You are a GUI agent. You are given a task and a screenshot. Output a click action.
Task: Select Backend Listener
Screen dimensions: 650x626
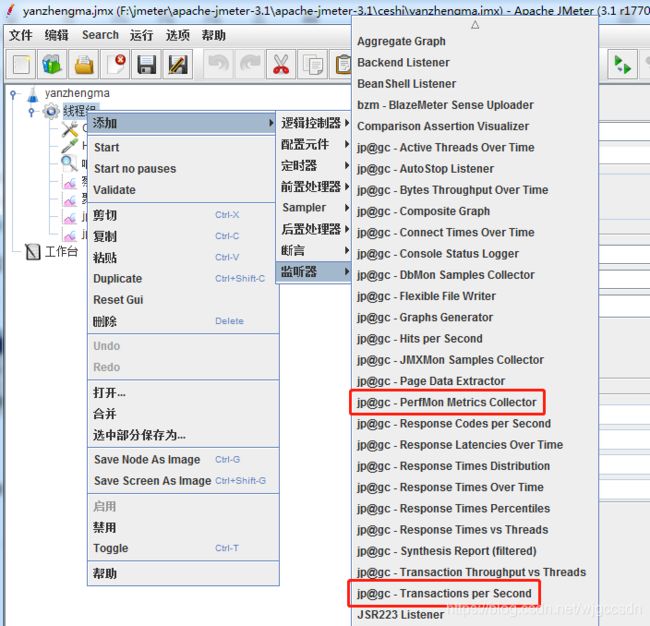pyautogui.click(x=475, y=62)
